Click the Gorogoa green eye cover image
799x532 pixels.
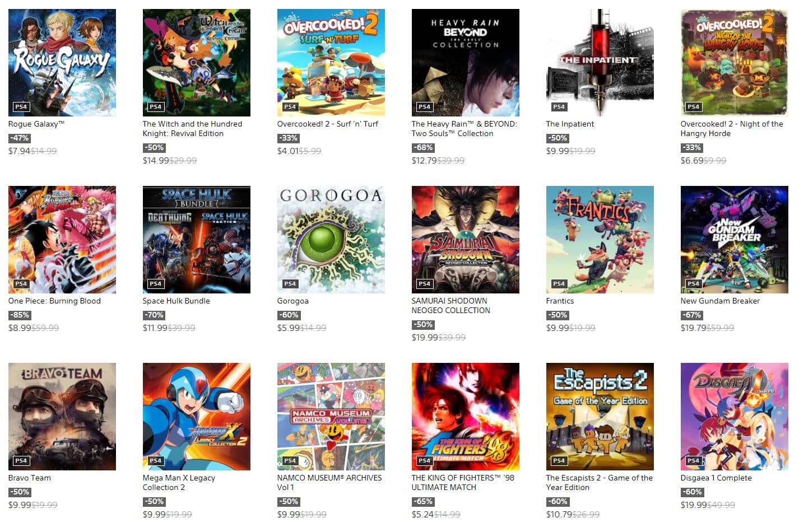point(331,240)
